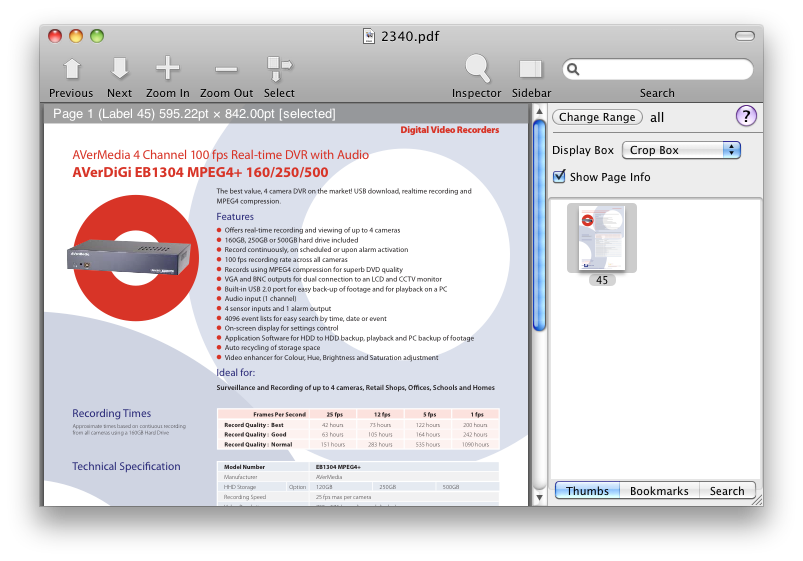Click the blue vertical scroll thumb

tap(539, 225)
